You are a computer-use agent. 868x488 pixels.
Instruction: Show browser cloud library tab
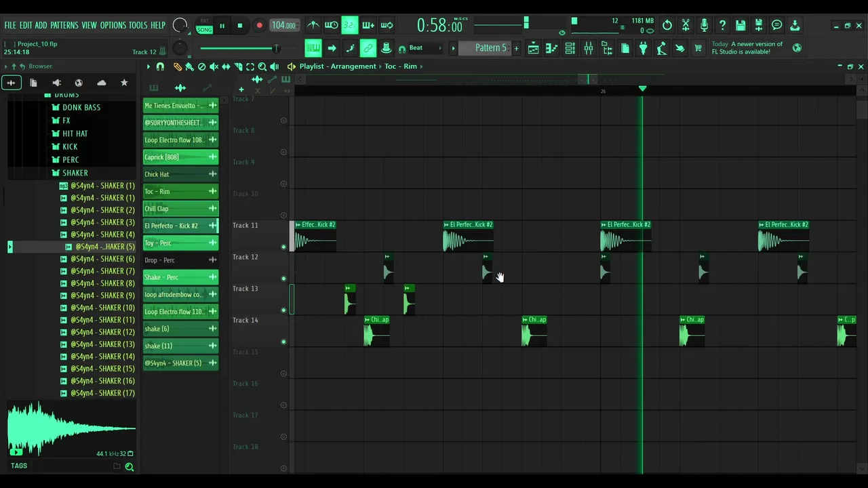102,83
